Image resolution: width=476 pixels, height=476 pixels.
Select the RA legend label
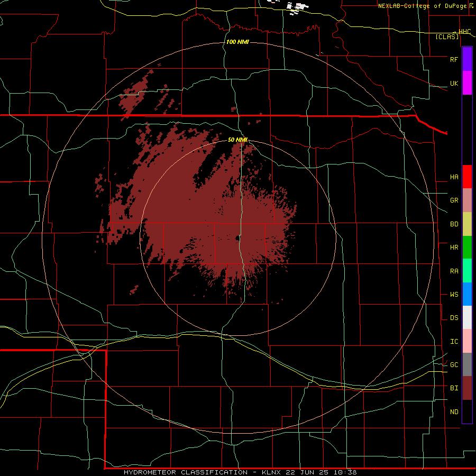click(x=454, y=271)
